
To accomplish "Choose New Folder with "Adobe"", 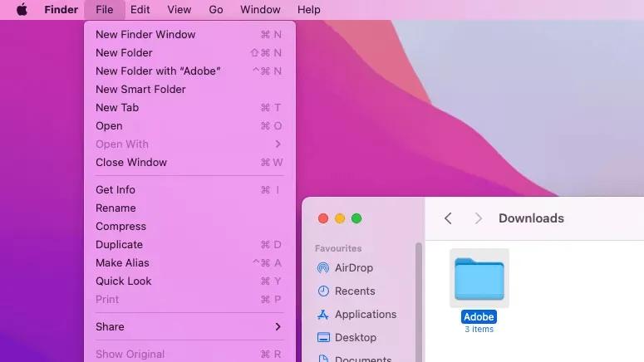I will pos(158,71).
